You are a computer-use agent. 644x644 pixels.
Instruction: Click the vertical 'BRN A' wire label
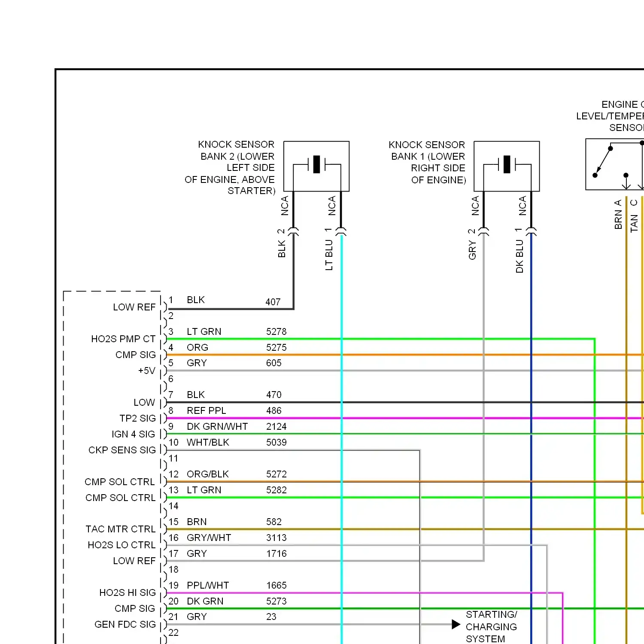coord(618,214)
